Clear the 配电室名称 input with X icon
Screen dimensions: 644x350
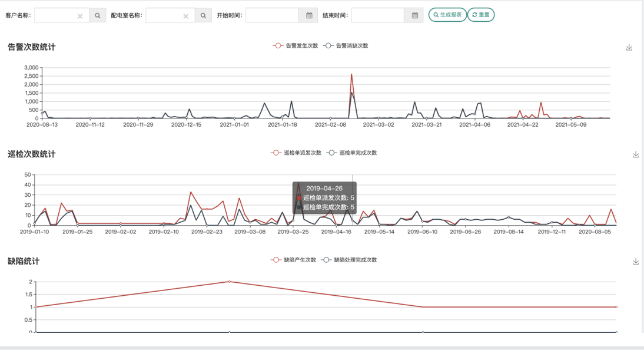point(186,16)
